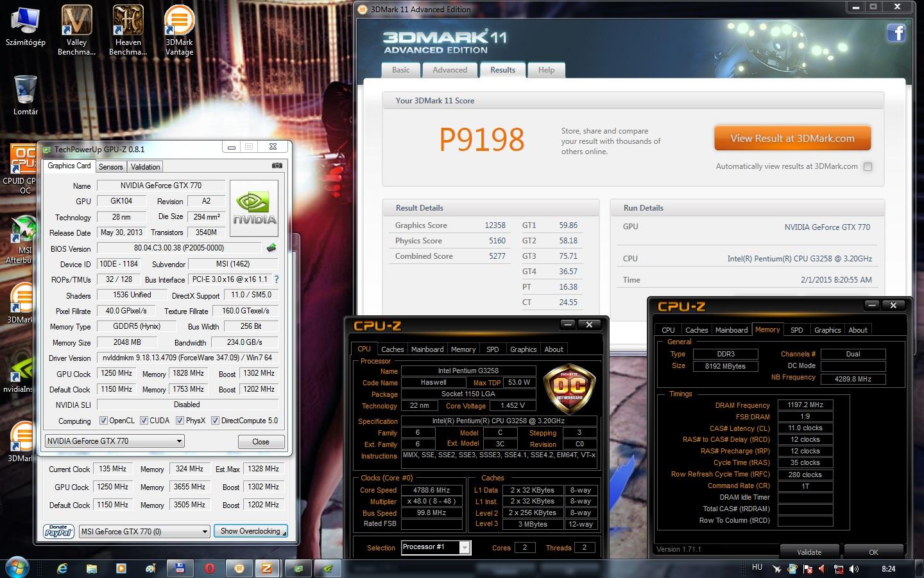The image size is (924, 578).
Task: Open the Lomtár recycle bin icon
Action: (26, 95)
